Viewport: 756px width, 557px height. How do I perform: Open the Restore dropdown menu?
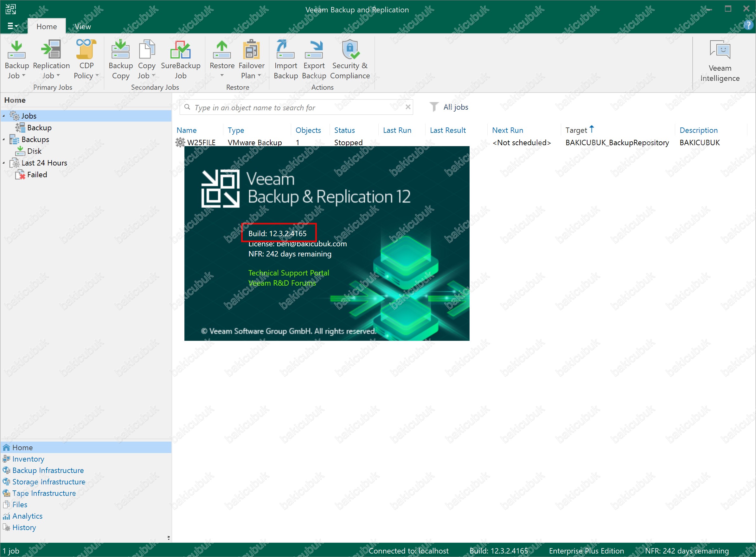click(x=222, y=75)
